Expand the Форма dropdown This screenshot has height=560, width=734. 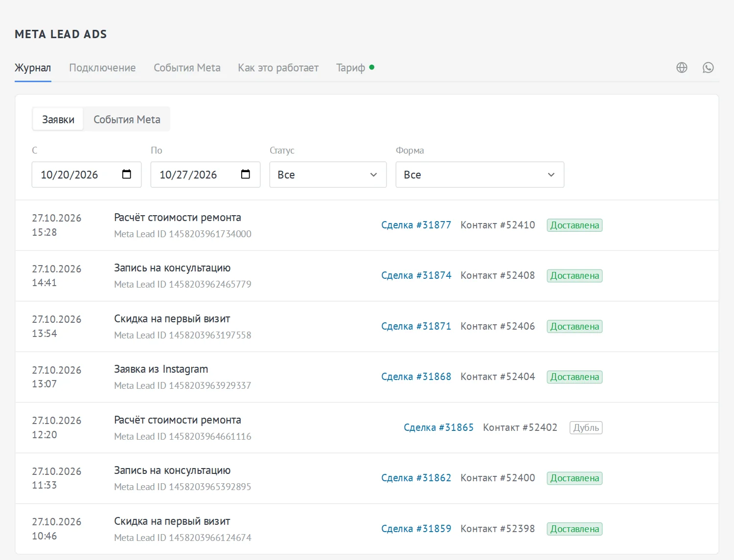coord(480,175)
